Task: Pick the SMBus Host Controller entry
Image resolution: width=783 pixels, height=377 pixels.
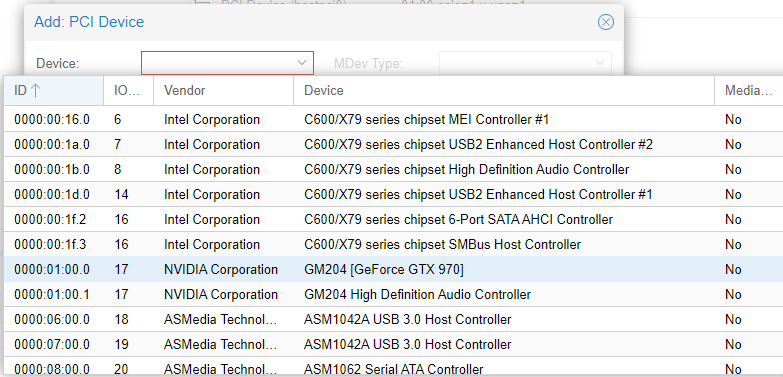Action: (393, 245)
